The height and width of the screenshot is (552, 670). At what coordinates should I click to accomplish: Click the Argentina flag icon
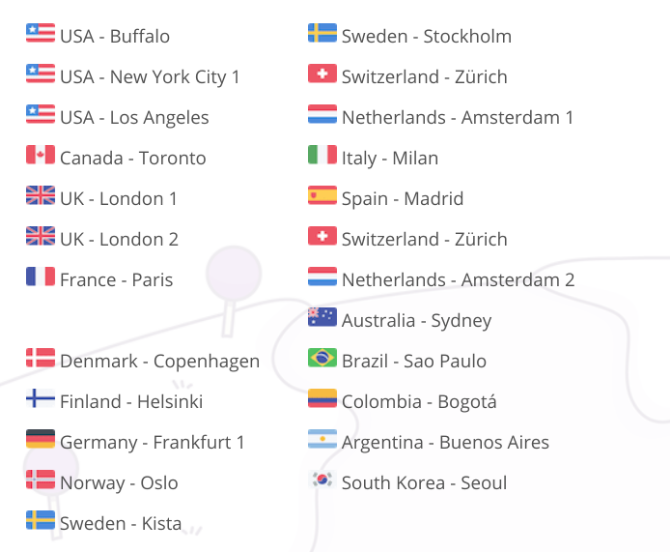click(322, 440)
